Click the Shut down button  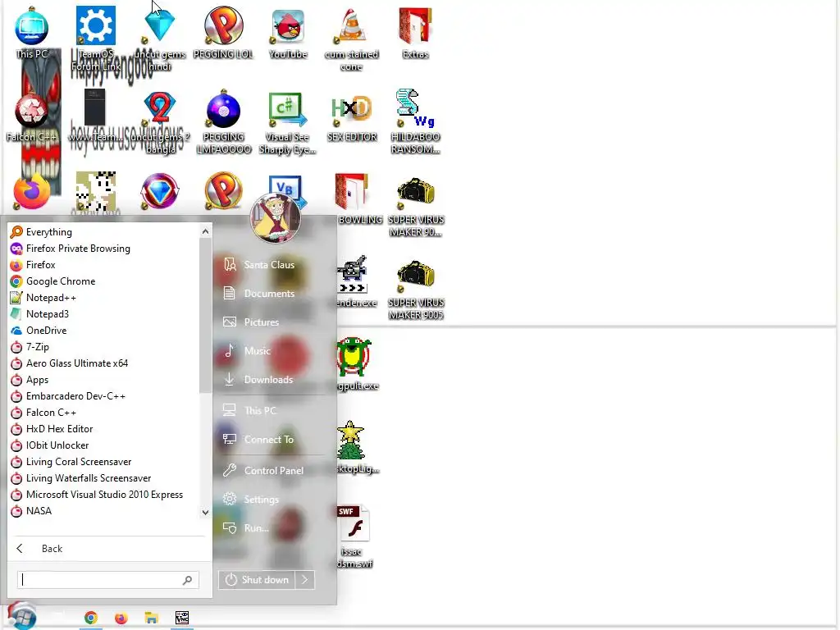(257, 580)
